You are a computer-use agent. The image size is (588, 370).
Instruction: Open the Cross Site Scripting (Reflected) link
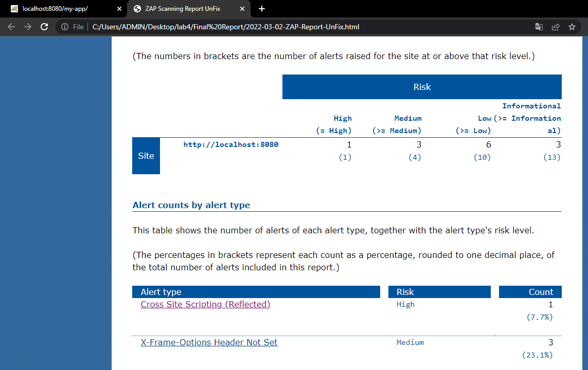point(205,304)
